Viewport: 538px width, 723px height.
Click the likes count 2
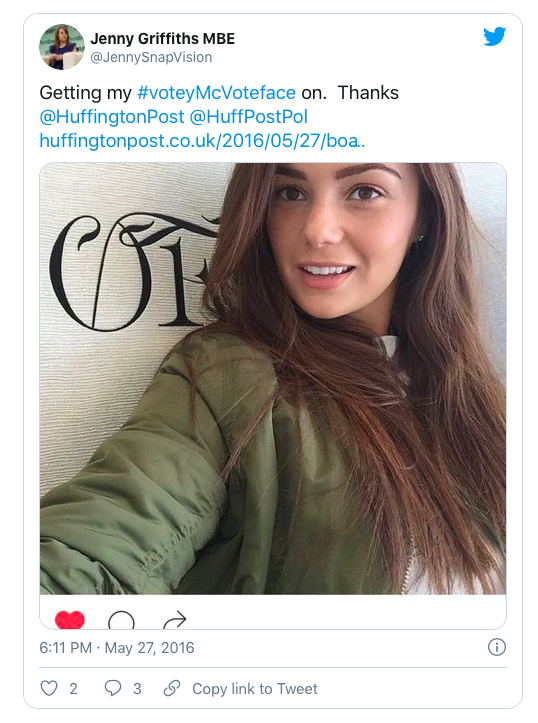click(73, 688)
